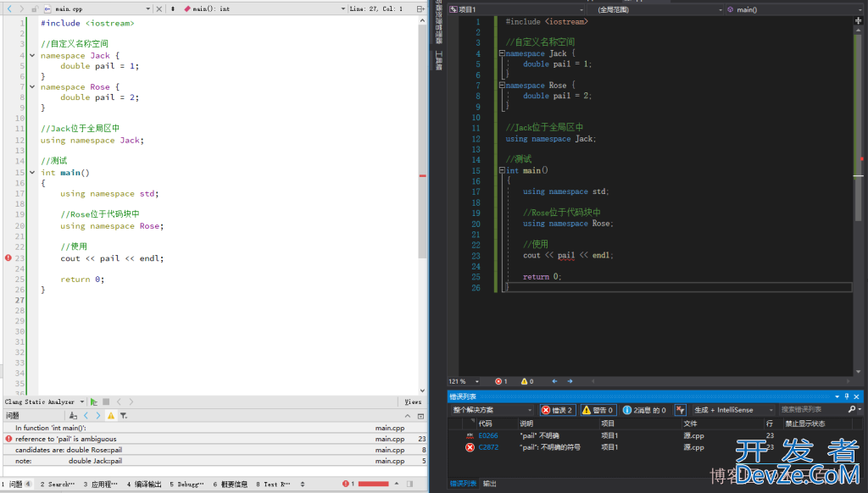Switch to the 5 Debugger output tab
The image size is (868, 493).
click(187, 485)
